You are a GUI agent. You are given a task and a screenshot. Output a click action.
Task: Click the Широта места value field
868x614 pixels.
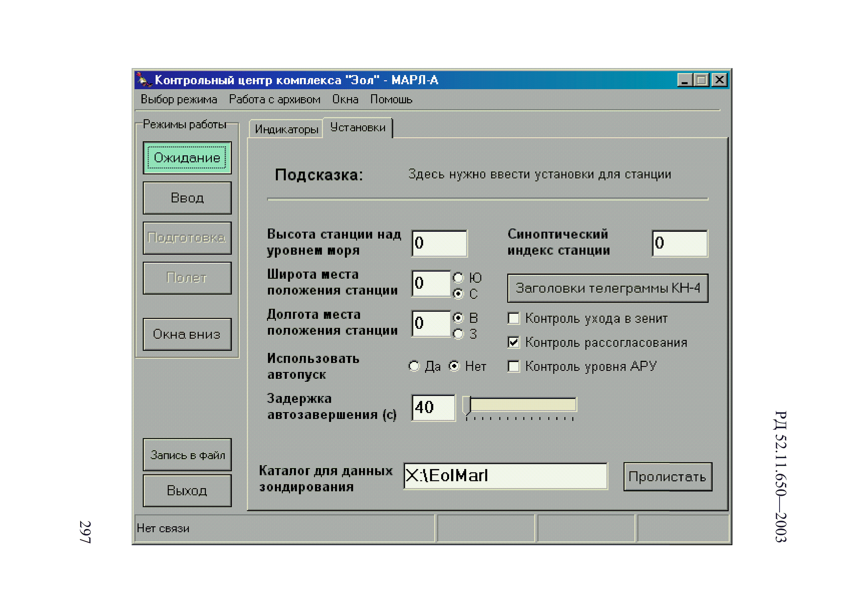pos(431,283)
